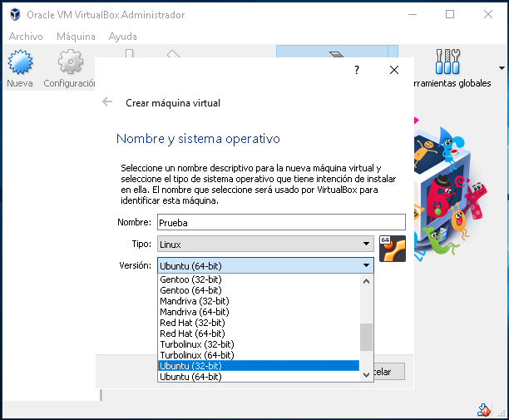Choose Ubuntu (64-bit) in list
This screenshot has width=509, height=420.
259,377
